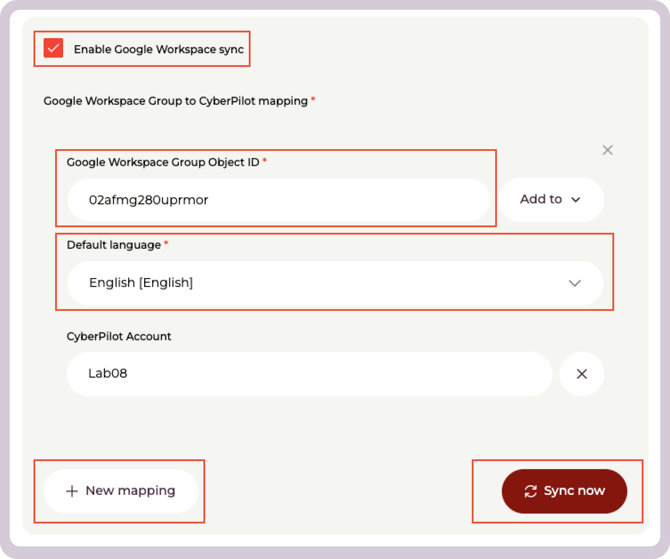The width and height of the screenshot is (670, 559).
Task: Select the English [English] language value
Action: pos(141,283)
